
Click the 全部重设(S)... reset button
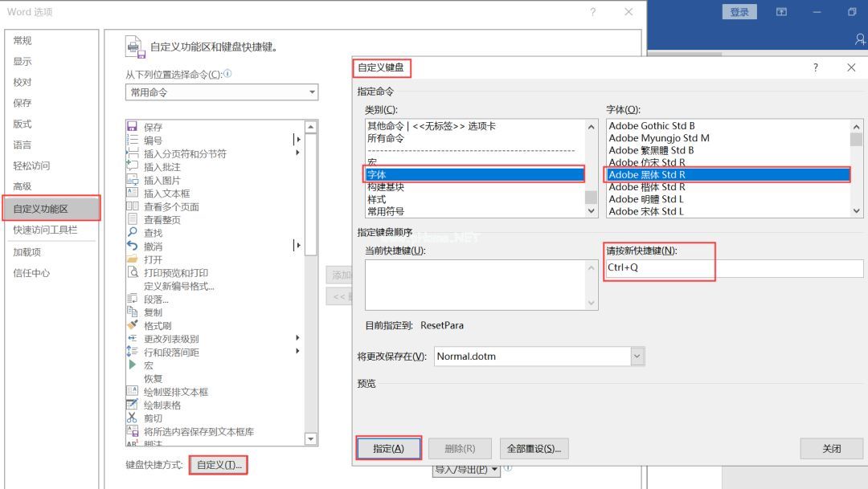534,448
